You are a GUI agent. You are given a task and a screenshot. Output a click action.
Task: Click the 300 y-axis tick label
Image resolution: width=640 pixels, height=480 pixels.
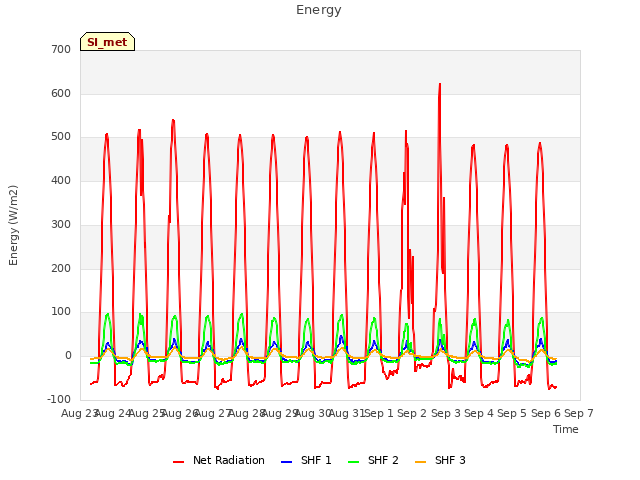tap(61, 224)
